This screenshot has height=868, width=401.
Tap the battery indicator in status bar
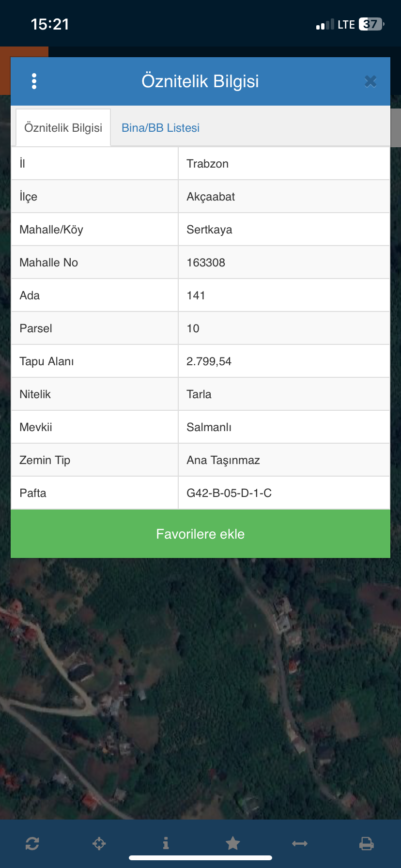click(371, 24)
